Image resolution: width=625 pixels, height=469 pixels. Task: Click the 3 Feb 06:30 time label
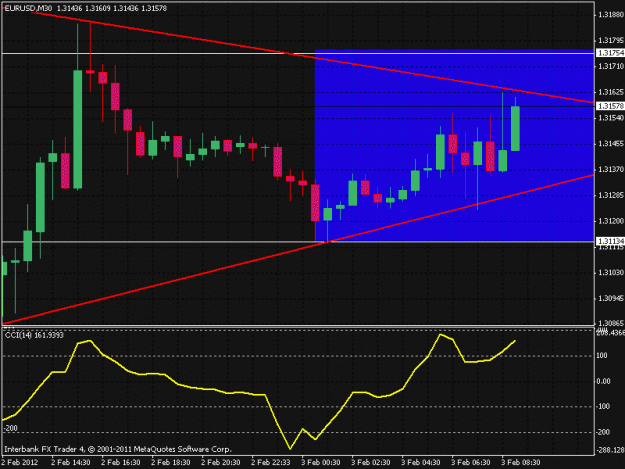(x=471, y=462)
